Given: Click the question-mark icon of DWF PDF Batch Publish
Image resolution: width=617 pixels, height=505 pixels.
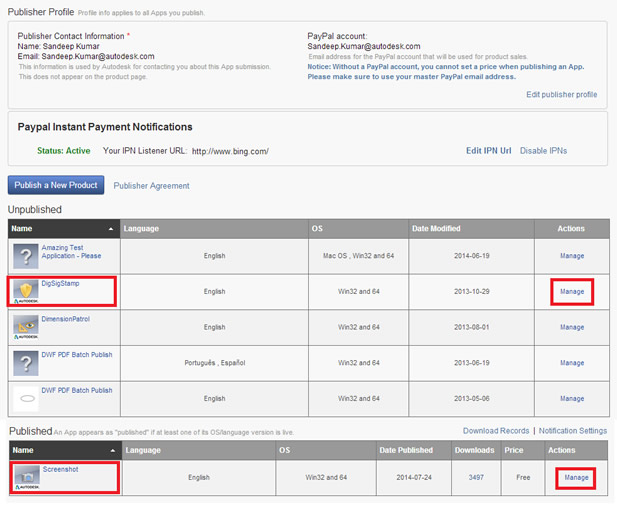Looking at the screenshot, I should coord(26,363).
